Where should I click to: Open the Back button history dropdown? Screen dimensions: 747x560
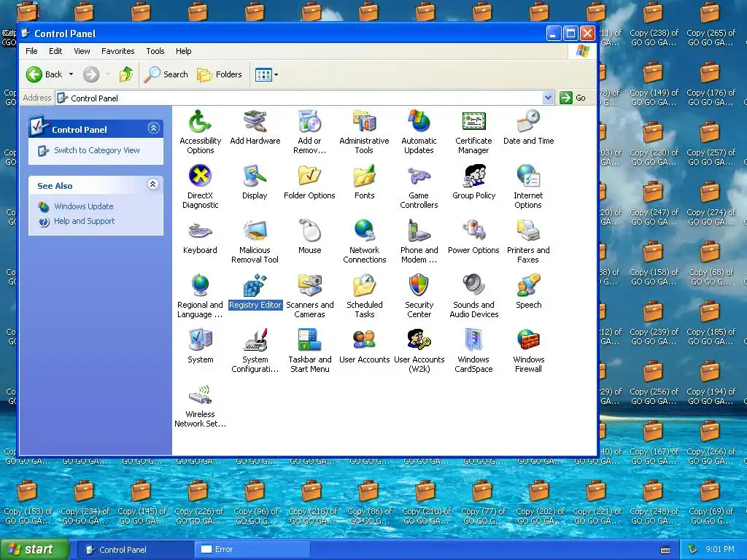(x=71, y=74)
